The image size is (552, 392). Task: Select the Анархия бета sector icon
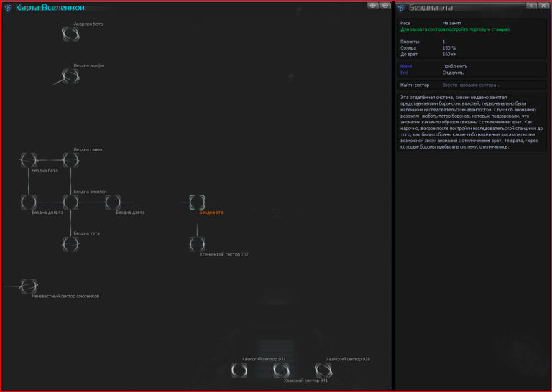click(x=70, y=33)
